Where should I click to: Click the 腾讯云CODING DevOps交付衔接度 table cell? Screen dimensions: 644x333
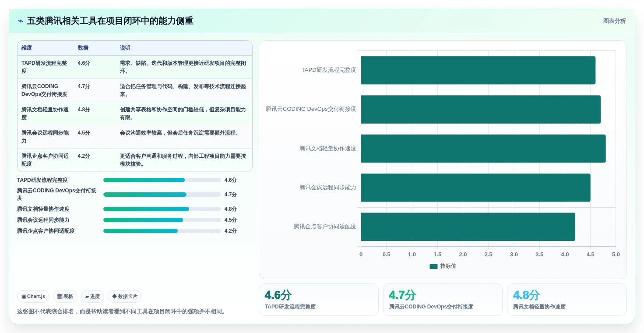[46, 90]
